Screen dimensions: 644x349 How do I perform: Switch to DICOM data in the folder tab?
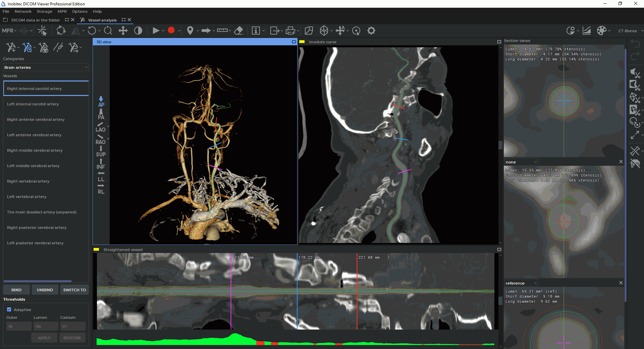36,20
